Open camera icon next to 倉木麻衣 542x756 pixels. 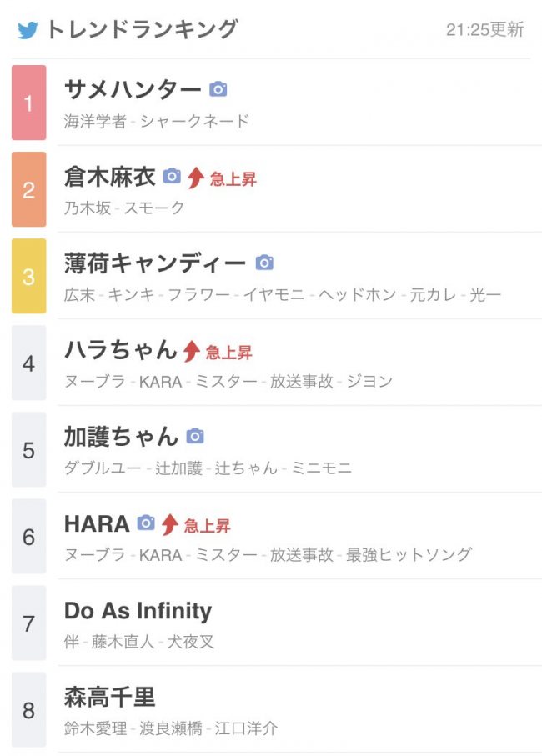[172, 176]
